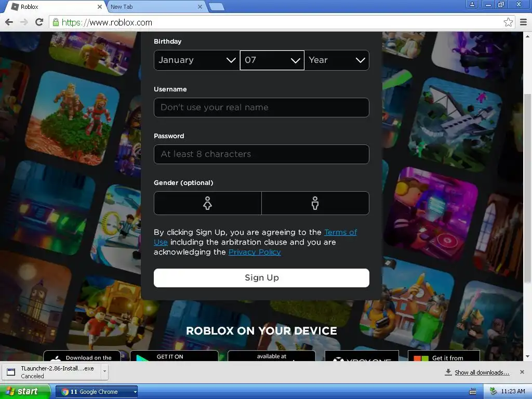
Task: Select the female gender icon button
Action: click(208, 203)
